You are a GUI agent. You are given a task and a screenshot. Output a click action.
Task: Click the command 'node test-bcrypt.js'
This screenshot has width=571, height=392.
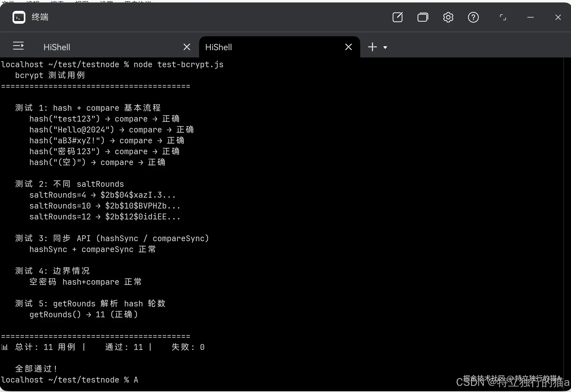[x=178, y=64]
